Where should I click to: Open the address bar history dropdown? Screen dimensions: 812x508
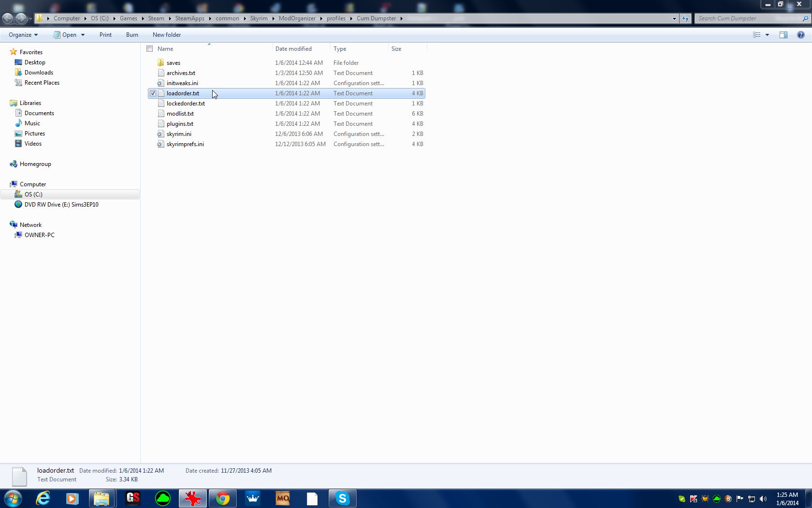tap(674, 18)
